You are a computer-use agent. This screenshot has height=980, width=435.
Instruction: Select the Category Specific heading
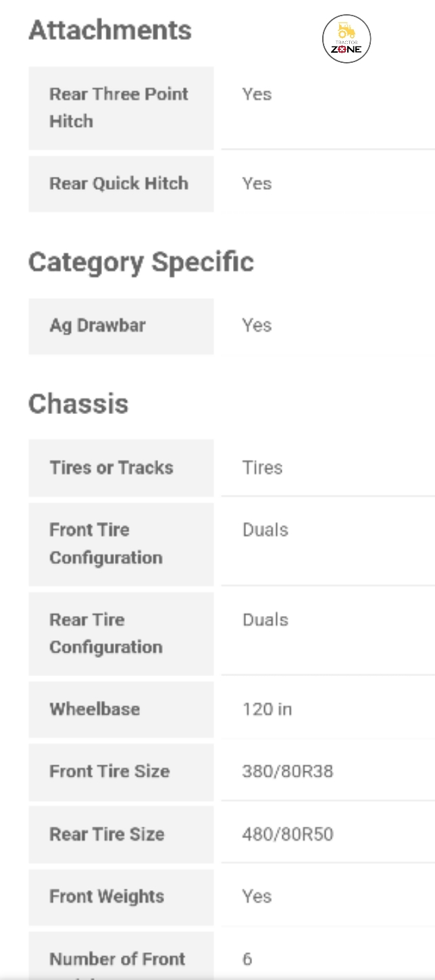pos(141,262)
